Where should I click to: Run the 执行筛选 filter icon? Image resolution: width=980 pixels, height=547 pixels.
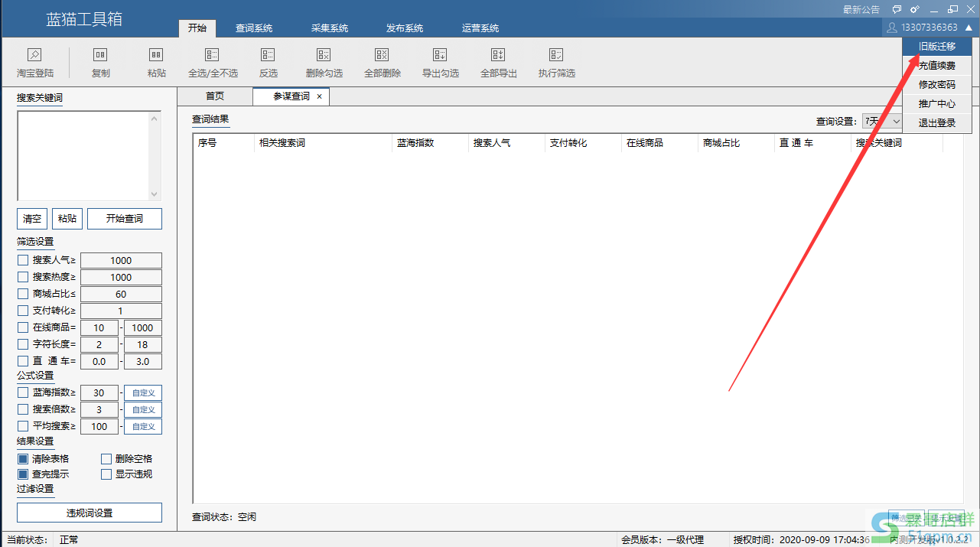click(556, 55)
